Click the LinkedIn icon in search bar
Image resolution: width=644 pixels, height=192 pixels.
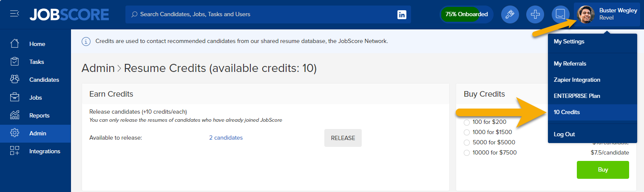402,14
